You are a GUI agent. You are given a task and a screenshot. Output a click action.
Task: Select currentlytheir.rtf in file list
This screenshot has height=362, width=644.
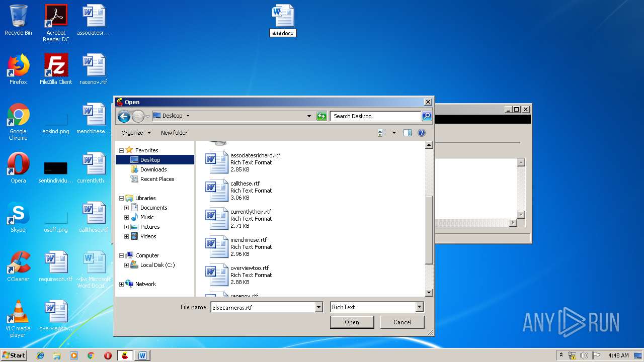[x=238, y=219]
